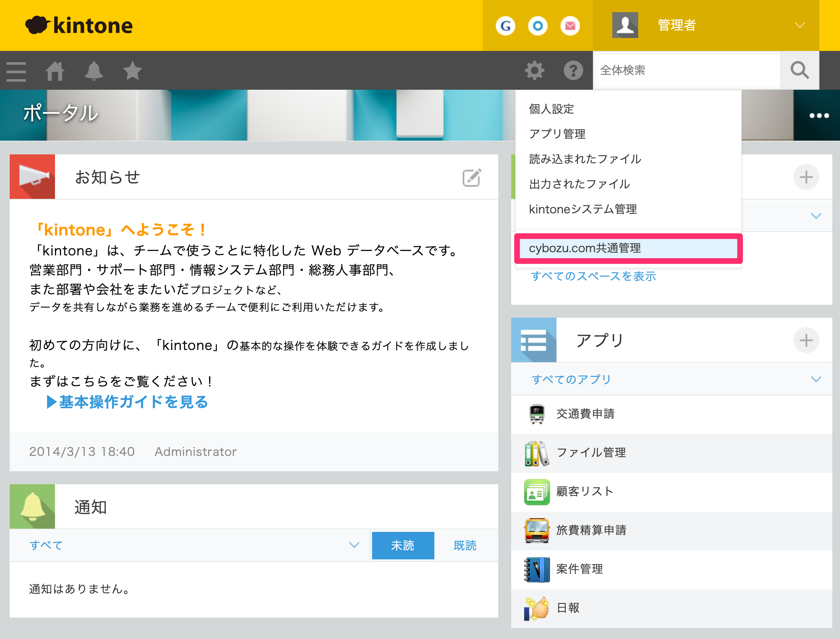Image resolution: width=840 pixels, height=639 pixels.
Task: Switch to the 未読 tab
Action: (x=403, y=546)
